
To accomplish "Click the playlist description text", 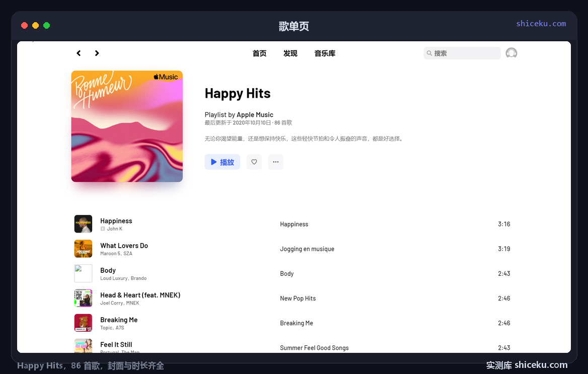I will 304,139.
